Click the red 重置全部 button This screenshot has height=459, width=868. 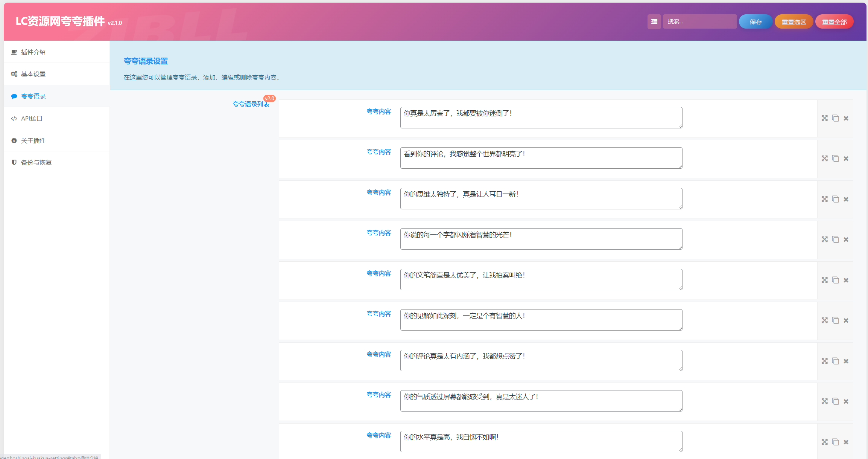tap(834, 22)
